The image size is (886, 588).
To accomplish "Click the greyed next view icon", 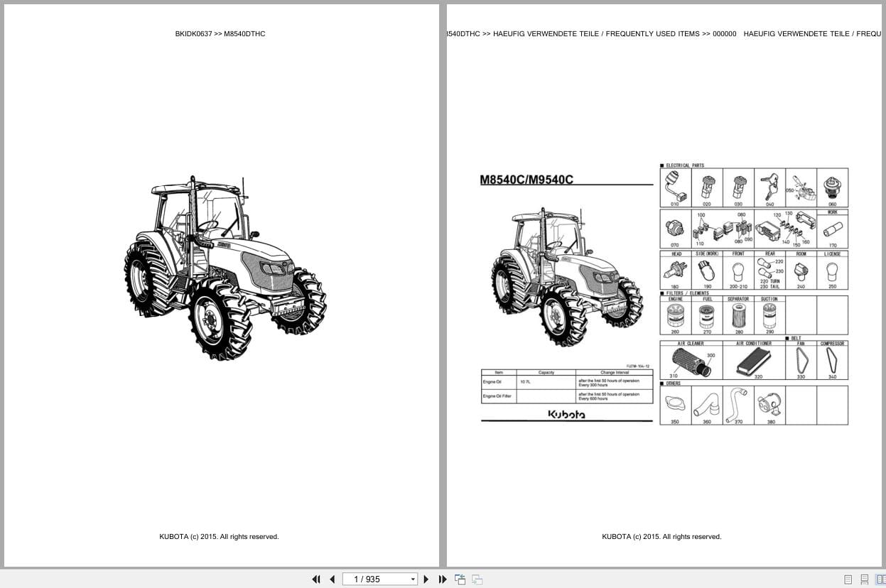I will 477,579.
